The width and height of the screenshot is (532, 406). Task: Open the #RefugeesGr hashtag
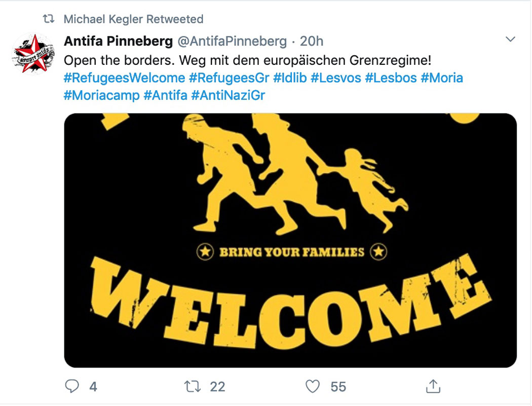tap(229, 78)
